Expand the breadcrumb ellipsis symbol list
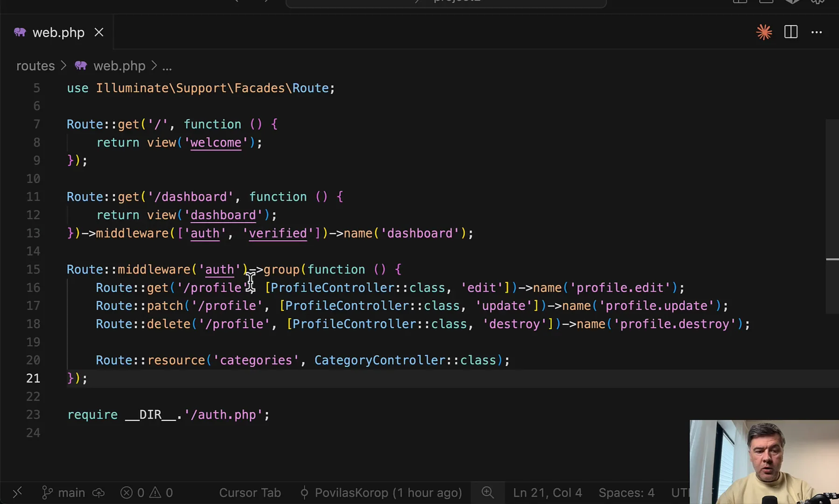The height and width of the screenshot is (504, 839). coord(167,66)
